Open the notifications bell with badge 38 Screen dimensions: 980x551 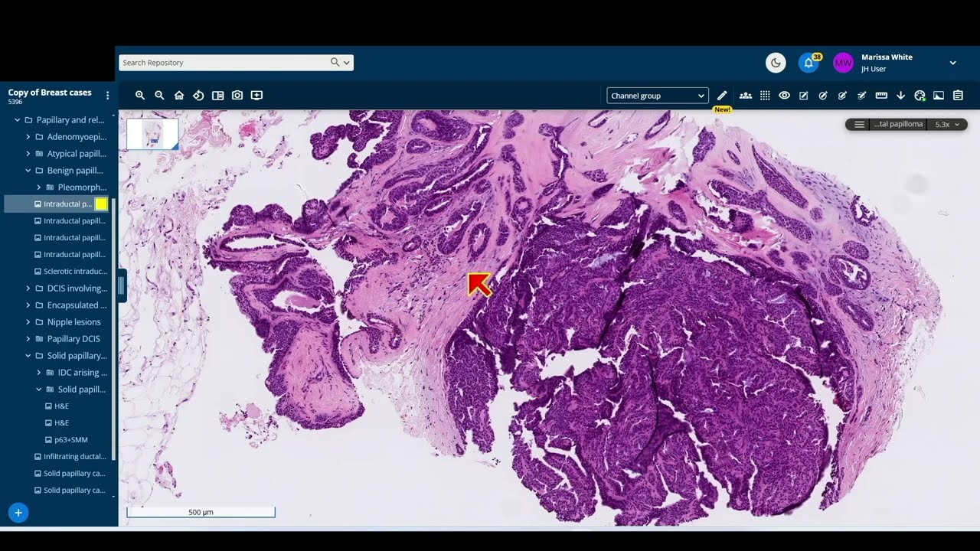[x=809, y=63]
